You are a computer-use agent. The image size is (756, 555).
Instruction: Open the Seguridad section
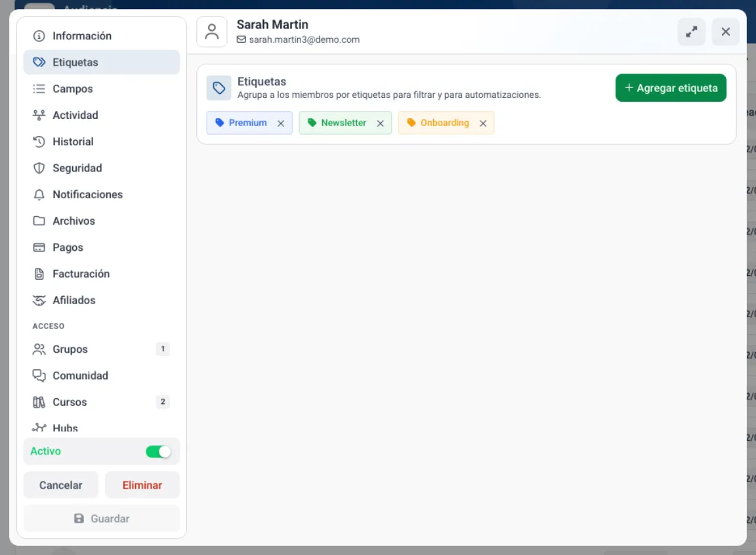tap(101, 168)
